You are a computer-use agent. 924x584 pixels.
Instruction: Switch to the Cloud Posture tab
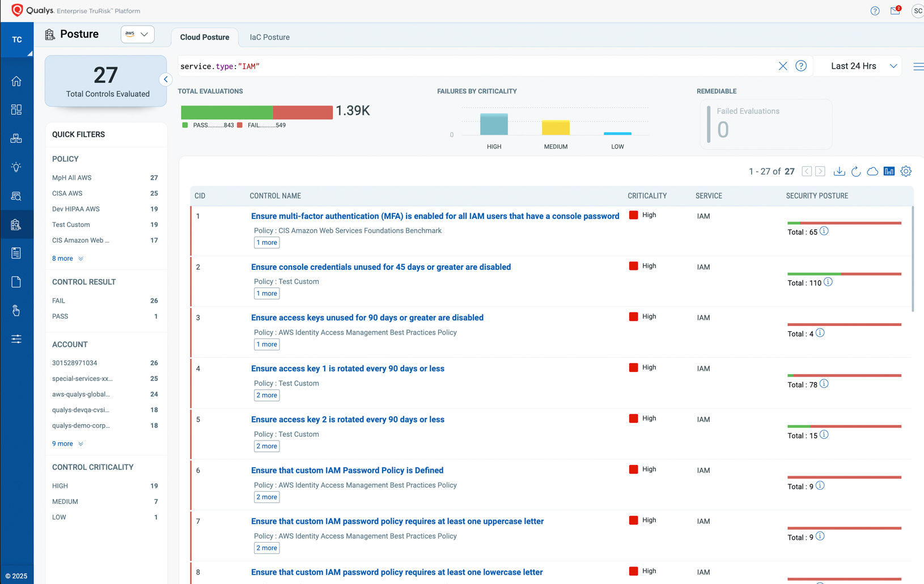[x=205, y=37]
